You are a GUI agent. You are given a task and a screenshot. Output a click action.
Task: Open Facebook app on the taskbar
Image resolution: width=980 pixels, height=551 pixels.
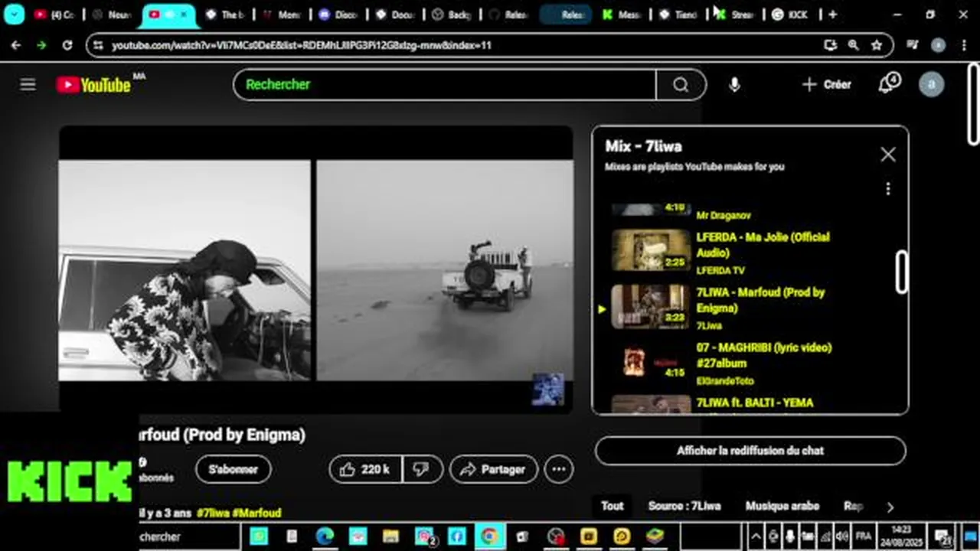(x=456, y=536)
